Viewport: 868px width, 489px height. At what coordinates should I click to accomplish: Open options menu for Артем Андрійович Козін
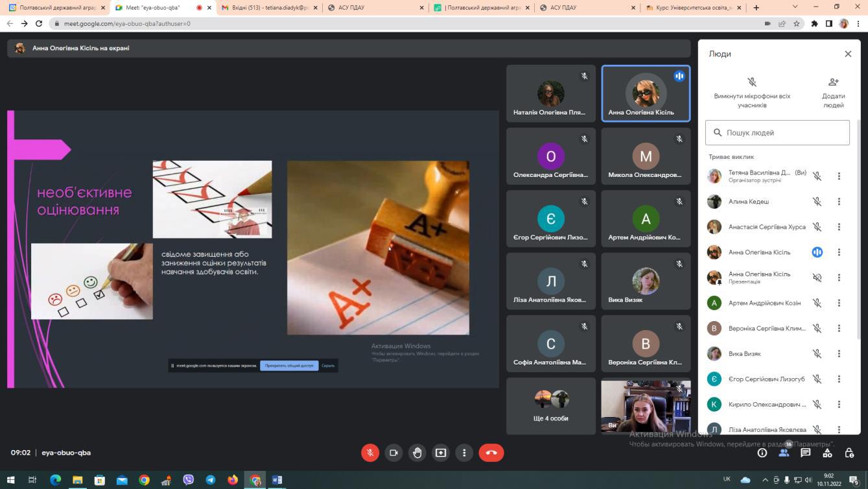[x=839, y=303]
